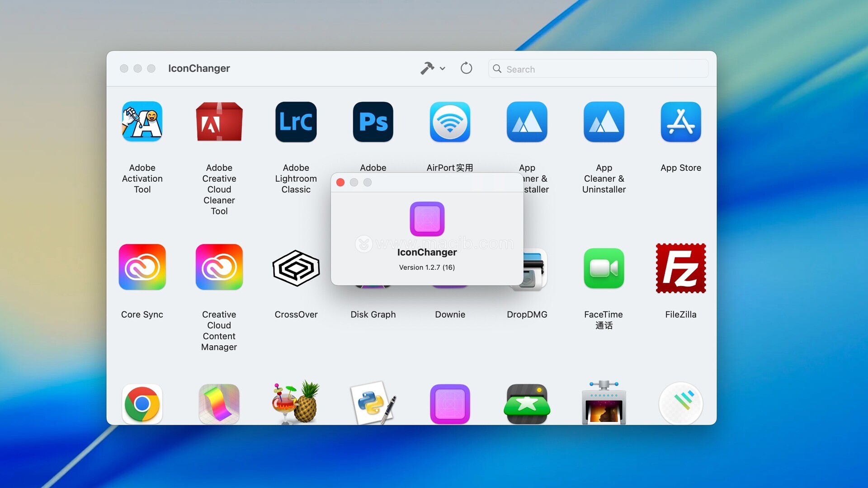868x488 pixels.
Task: Click the Google Chrome icon
Action: [142, 404]
